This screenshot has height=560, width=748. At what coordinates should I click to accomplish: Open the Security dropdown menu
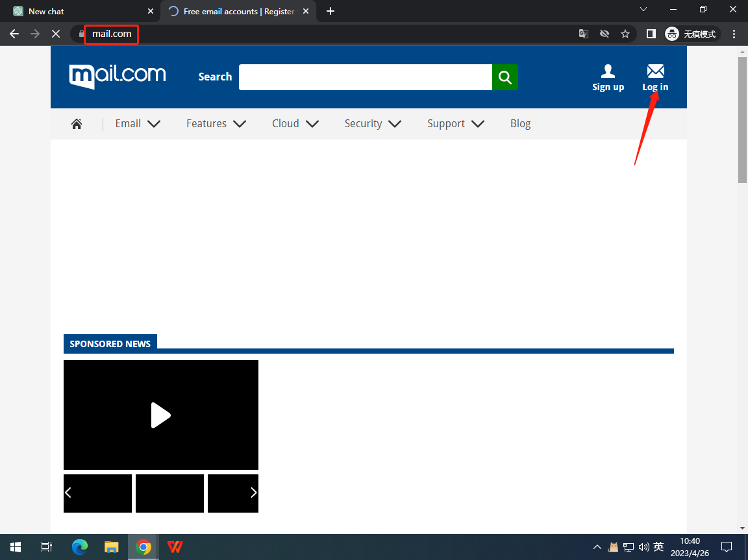[x=373, y=123]
